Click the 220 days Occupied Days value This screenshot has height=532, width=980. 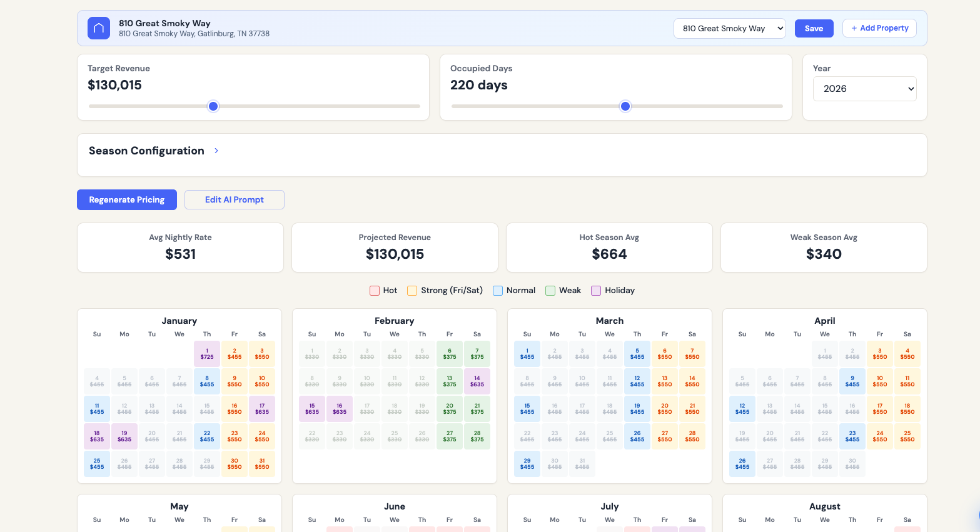tap(479, 85)
